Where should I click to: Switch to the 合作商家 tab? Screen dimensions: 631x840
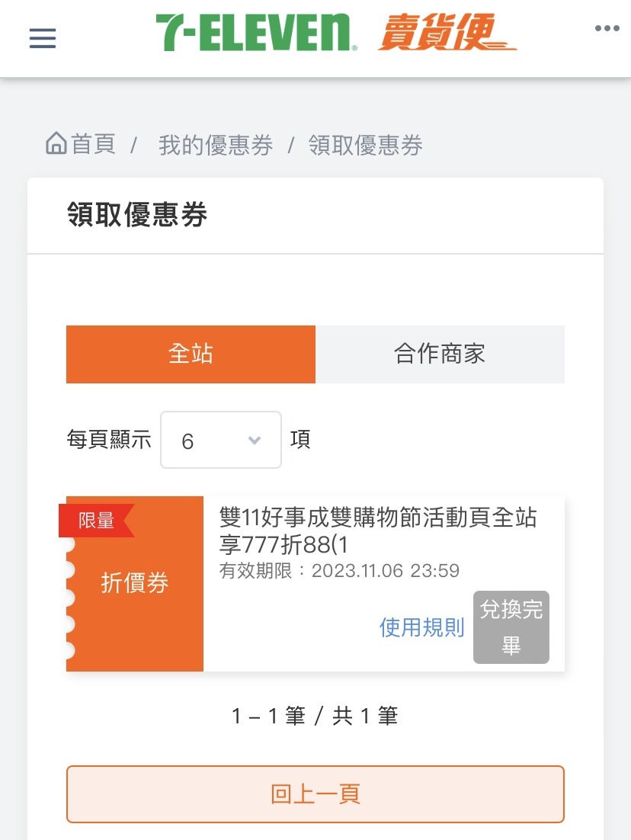(x=440, y=354)
